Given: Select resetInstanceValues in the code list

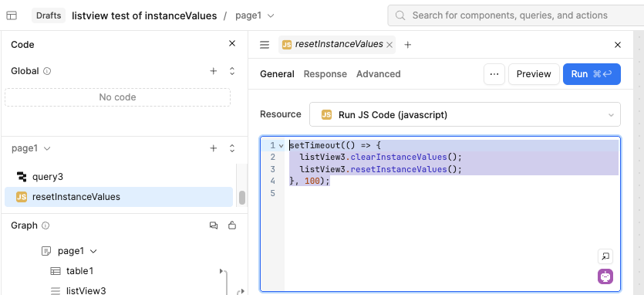Looking at the screenshot, I should (x=119, y=197).
